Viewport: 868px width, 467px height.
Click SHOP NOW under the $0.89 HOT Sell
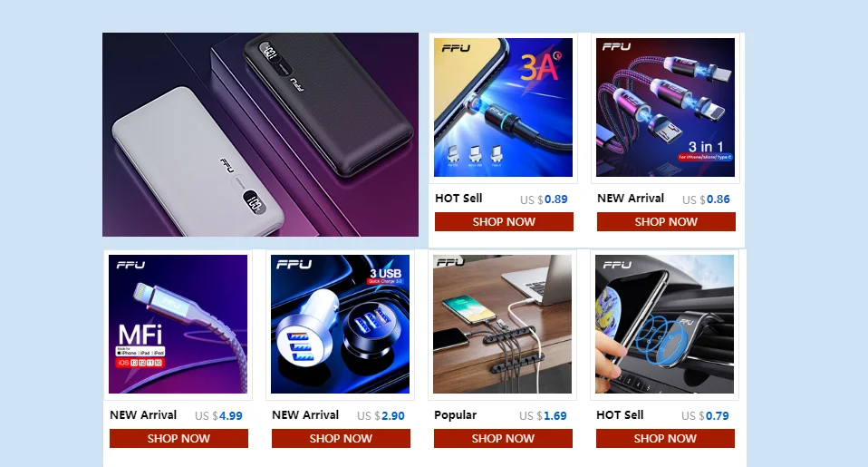[x=504, y=221]
